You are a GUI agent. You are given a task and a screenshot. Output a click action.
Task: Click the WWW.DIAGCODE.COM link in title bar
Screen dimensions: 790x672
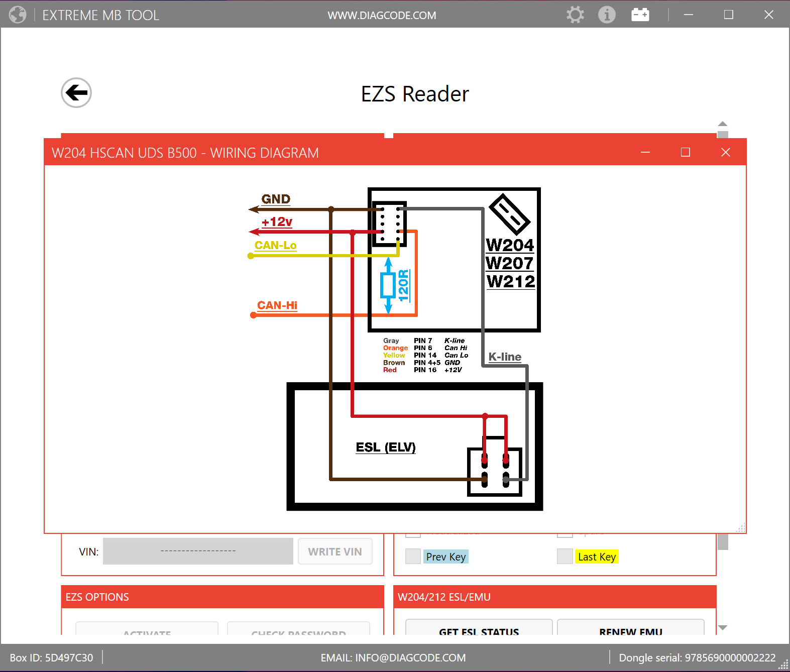[x=382, y=16]
